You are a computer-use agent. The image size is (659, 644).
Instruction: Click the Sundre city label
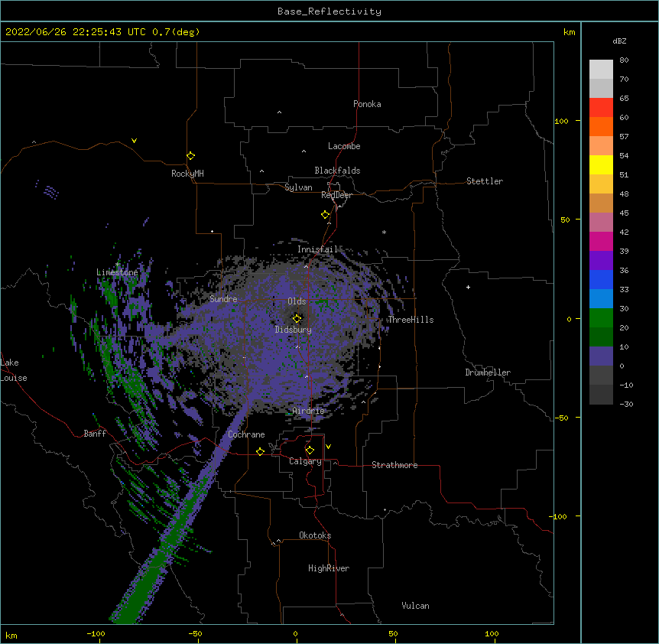click(223, 299)
